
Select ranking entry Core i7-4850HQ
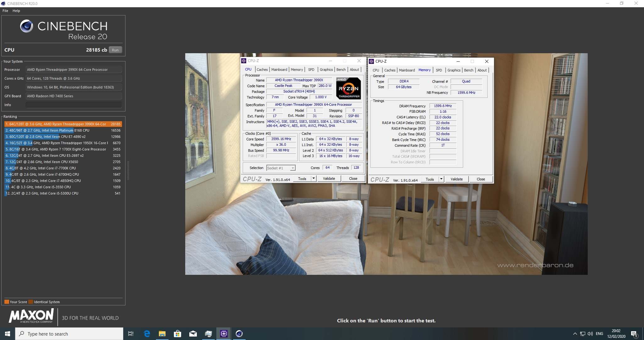pos(63,181)
